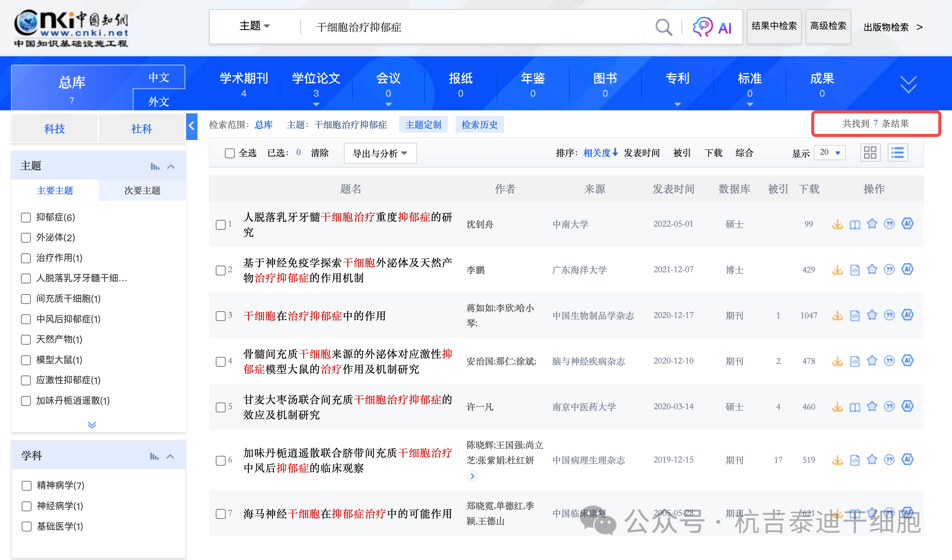Add result 3 to favorites via star icon
952x560 pixels.
872,315
